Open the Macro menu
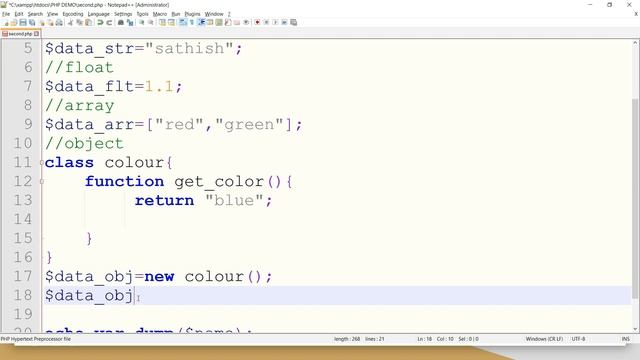The image size is (640, 360). [160, 14]
